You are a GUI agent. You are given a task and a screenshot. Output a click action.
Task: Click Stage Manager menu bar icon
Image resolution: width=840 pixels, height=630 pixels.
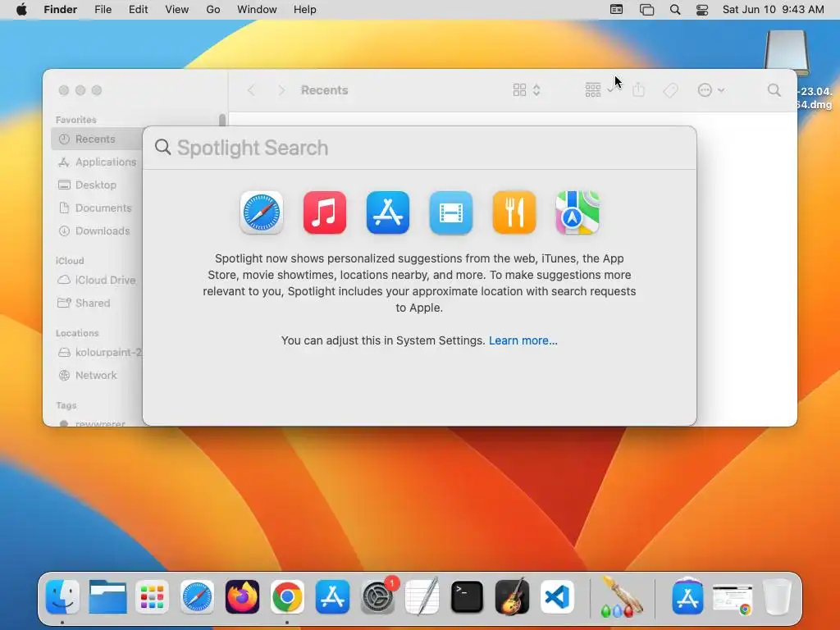(x=646, y=10)
